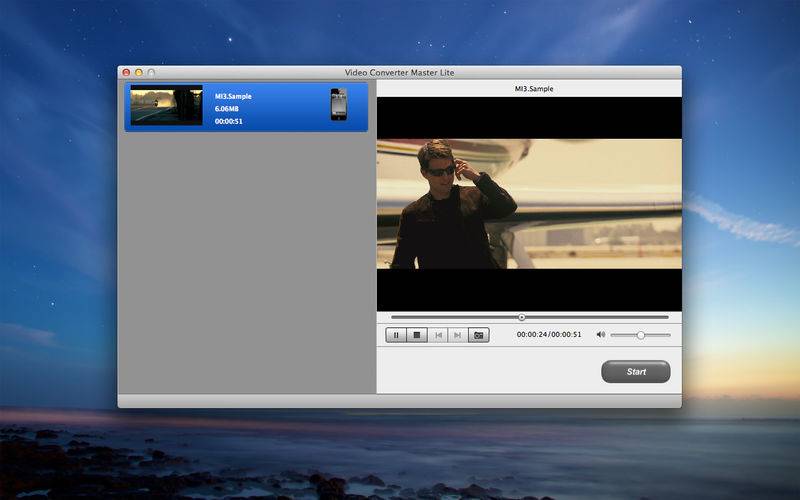800x500 pixels.
Task: Adjust the volume slider knob
Action: [640, 335]
